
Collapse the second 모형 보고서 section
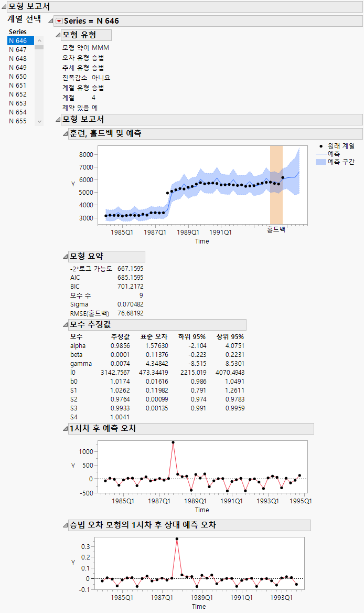click(x=58, y=119)
